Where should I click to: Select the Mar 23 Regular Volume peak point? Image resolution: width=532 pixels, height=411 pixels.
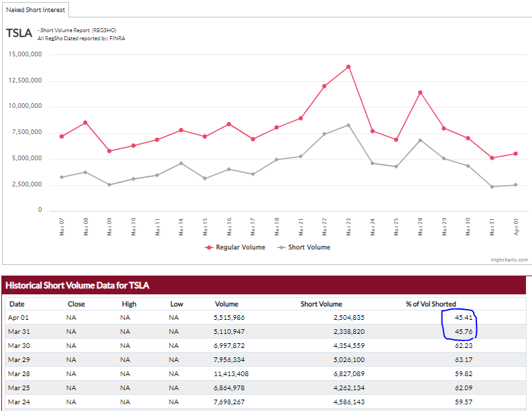tap(348, 67)
